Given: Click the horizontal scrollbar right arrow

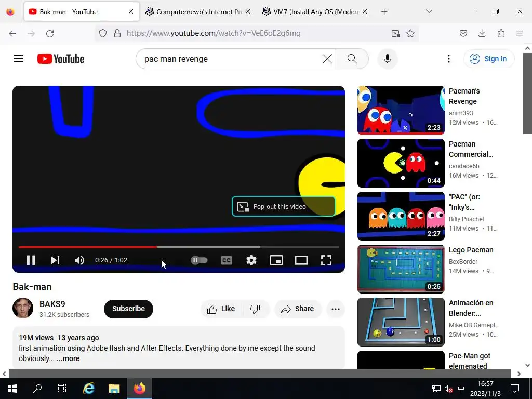Looking at the screenshot, I should click(519, 374).
